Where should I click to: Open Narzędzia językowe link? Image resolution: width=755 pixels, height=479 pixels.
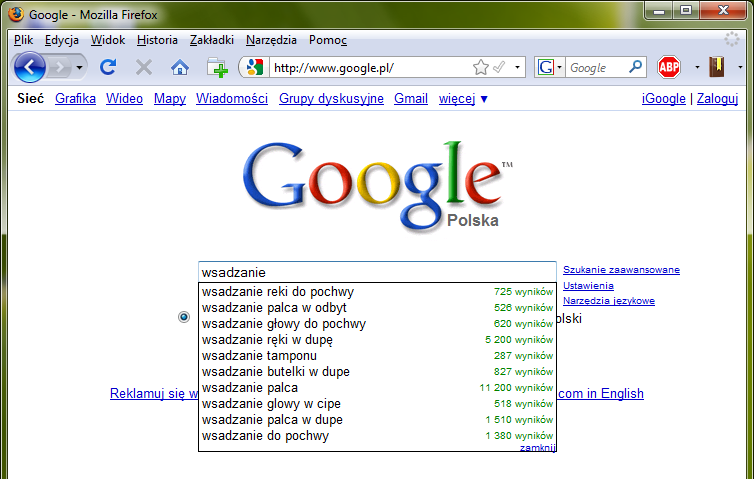(x=609, y=301)
